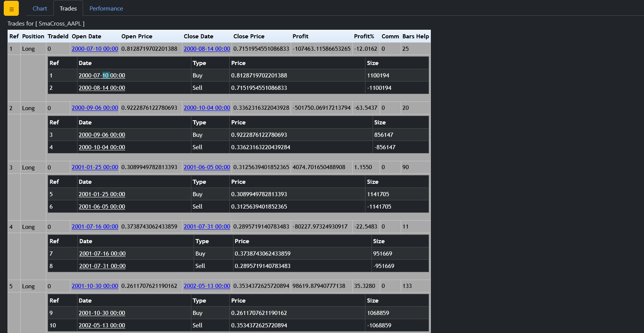Click order size -856147 in Sell row
The width and height of the screenshot is (644, 333).
[x=385, y=147]
